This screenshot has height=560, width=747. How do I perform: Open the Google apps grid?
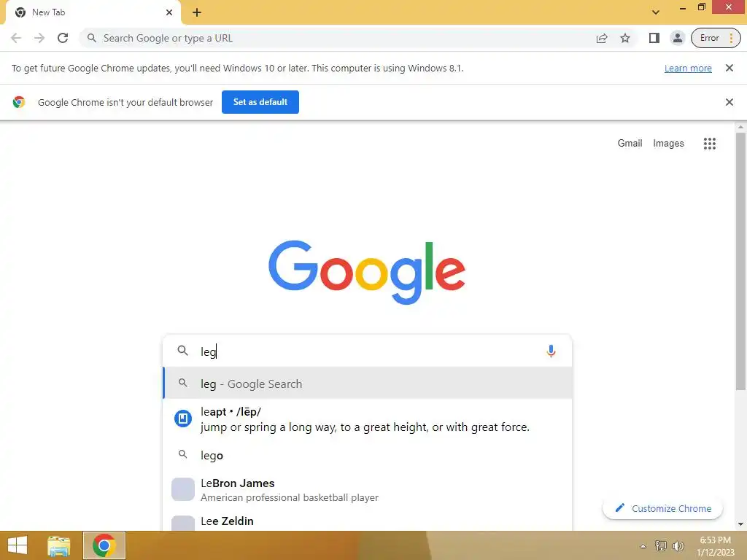tap(709, 144)
